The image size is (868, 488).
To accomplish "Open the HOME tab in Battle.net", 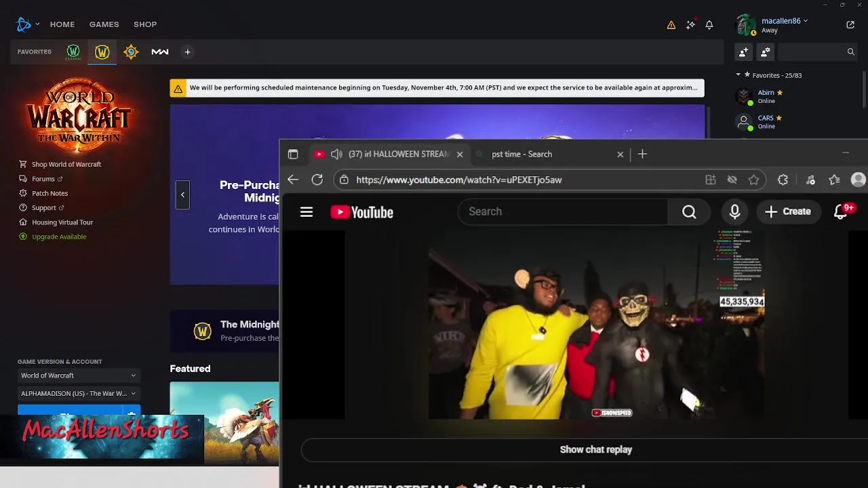I will click(62, 24).
